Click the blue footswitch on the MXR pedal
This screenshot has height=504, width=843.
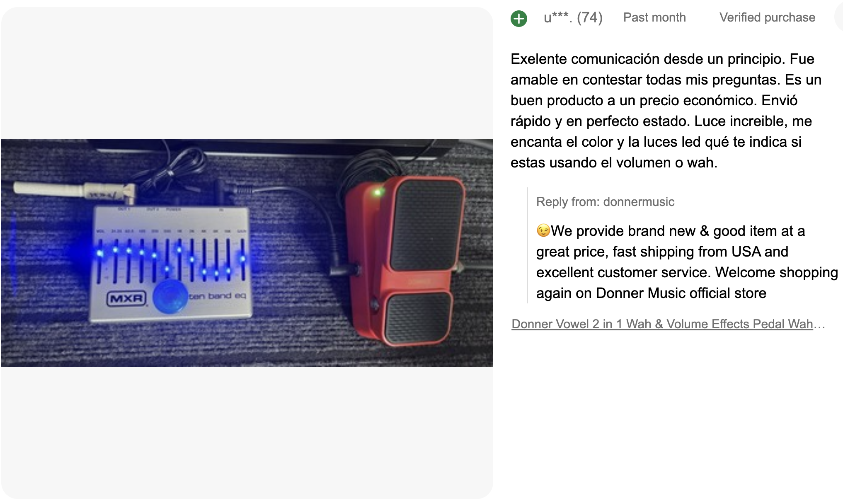(170, 296)
